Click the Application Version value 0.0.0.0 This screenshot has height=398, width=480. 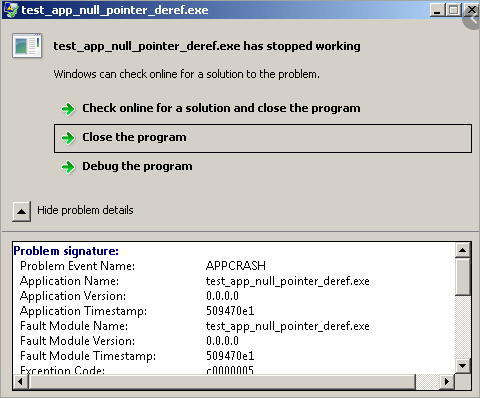tap(222, 296)
